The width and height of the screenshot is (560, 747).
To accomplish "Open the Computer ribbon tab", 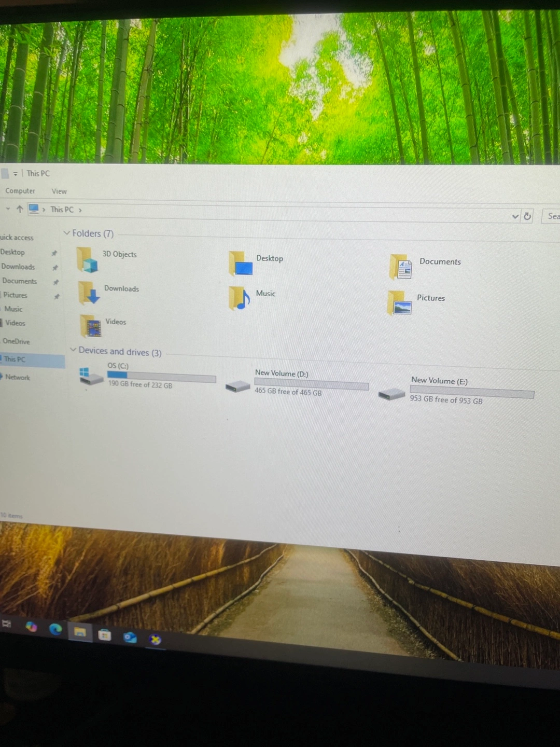I will [x=20, y=191].
